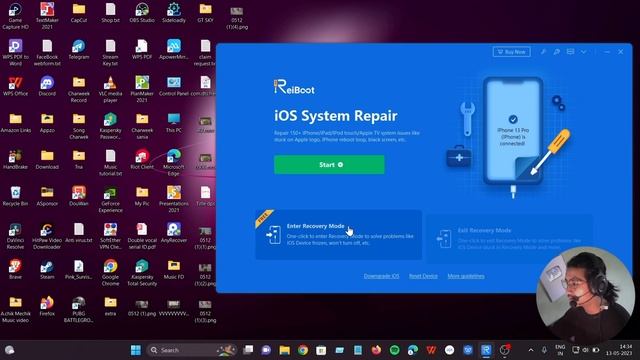Expand the ReiBoot title bar dropdown chevron
This screenshot has width=640, height=360.
point(584,52)
